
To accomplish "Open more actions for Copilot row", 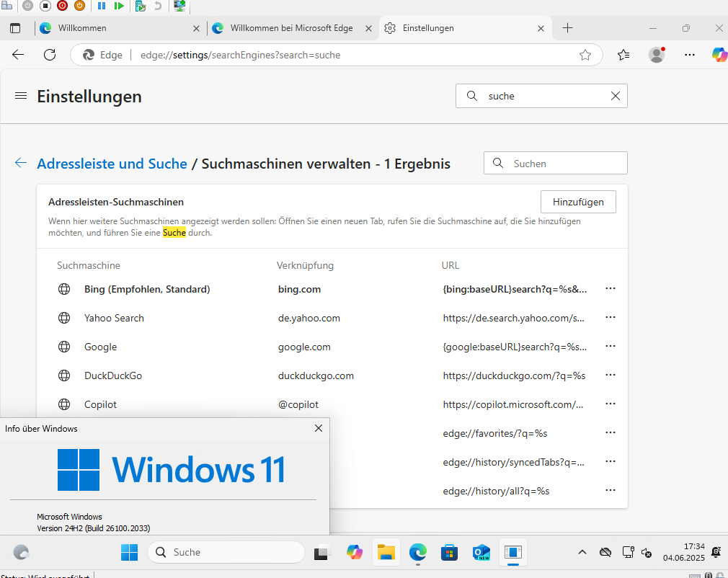I will (x=610, y=404).
